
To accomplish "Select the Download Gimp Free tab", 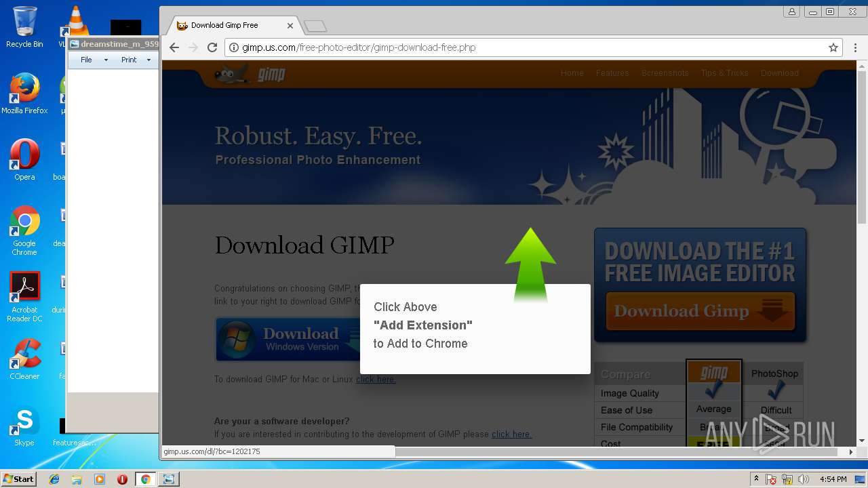I will coord(234,25).
